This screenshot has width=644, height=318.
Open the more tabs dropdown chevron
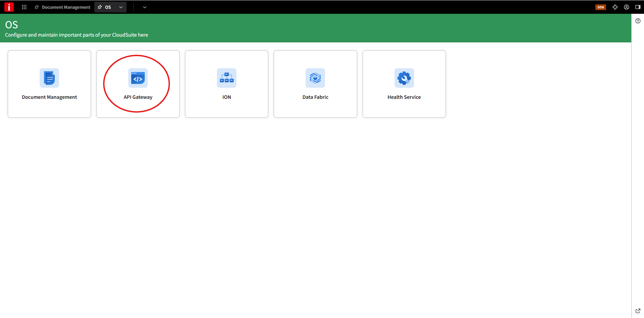[x=145, y=7]
